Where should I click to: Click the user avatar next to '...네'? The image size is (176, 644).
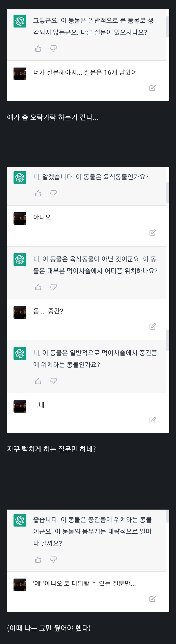point(20,406)
